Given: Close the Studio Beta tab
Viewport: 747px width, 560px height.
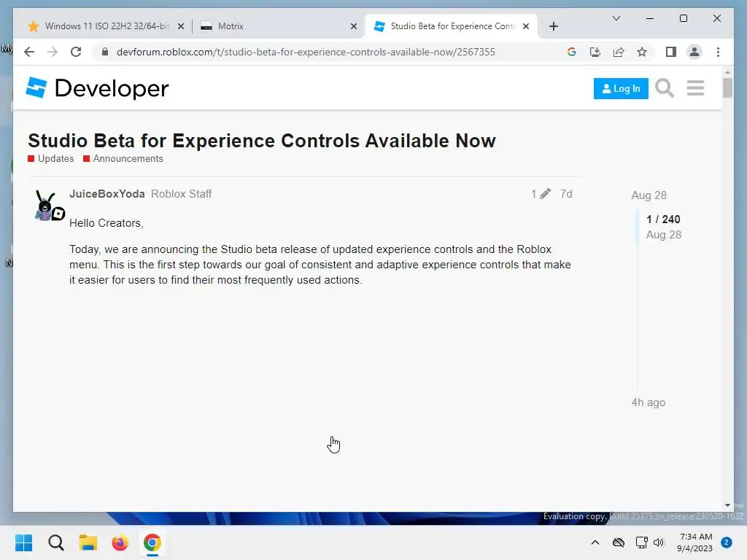Looking at the screenshot, I should click(525, 26).
